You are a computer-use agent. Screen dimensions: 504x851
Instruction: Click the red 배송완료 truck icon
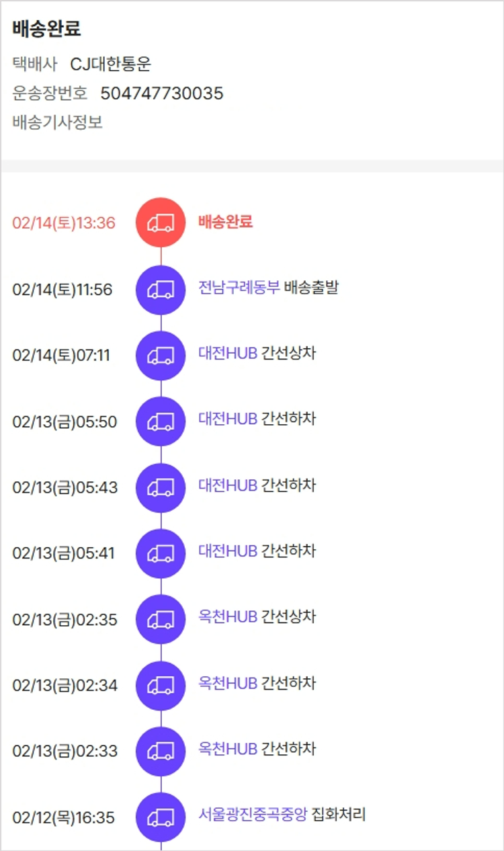pyautogui.click(x=161, y=222)
